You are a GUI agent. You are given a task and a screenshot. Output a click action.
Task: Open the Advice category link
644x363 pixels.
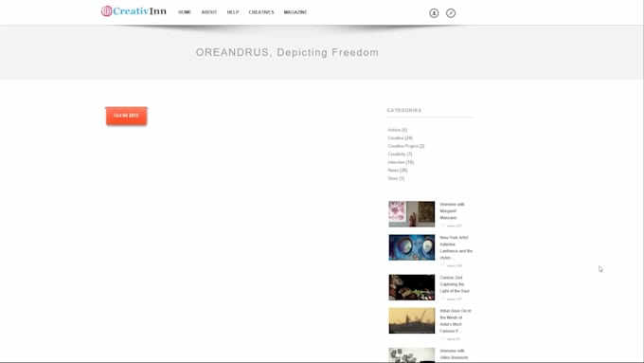[397, 130]
